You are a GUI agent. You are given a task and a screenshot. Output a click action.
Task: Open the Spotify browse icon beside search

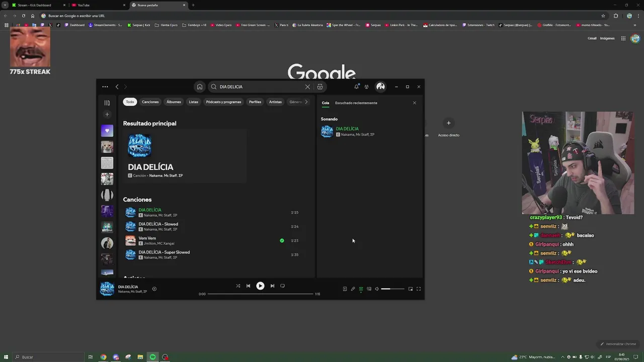(320, 87)
